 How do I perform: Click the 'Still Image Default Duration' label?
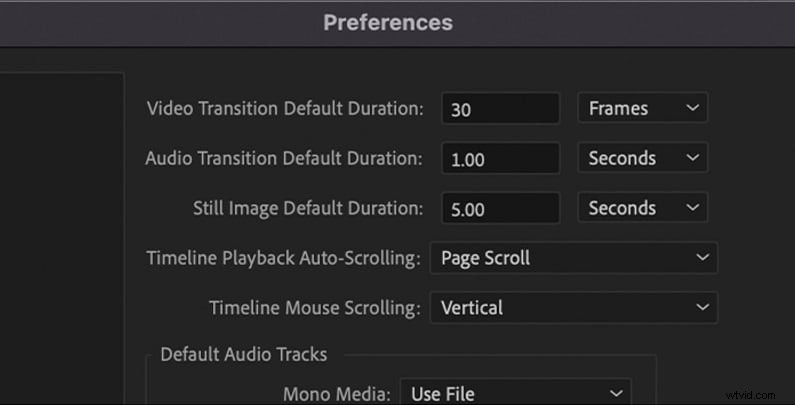308,208
